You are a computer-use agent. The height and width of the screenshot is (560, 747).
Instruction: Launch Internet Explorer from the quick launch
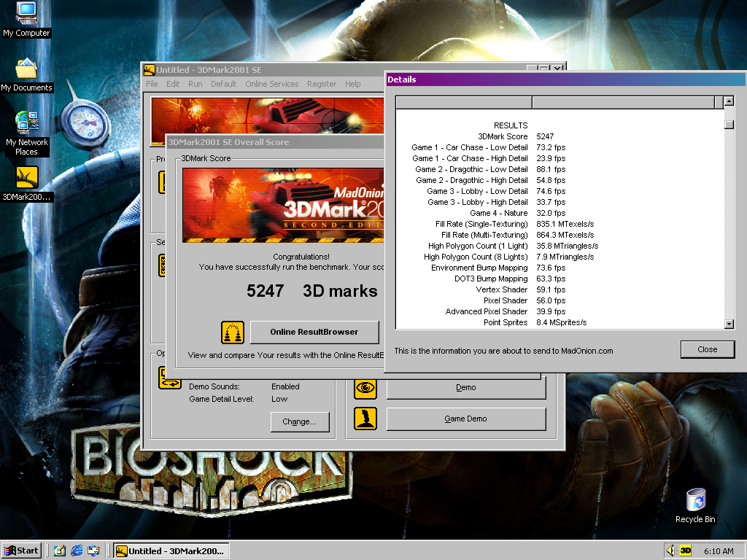click(x=76, y=551)
